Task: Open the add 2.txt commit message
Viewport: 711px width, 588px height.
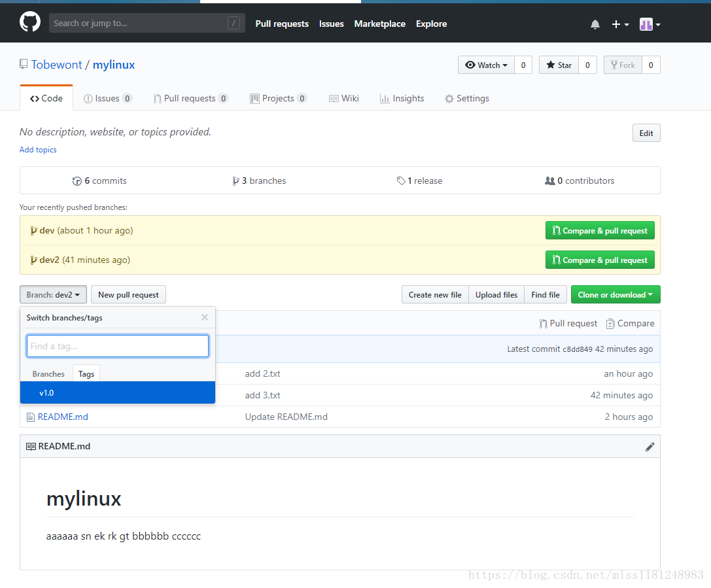Action: (262, 373)
